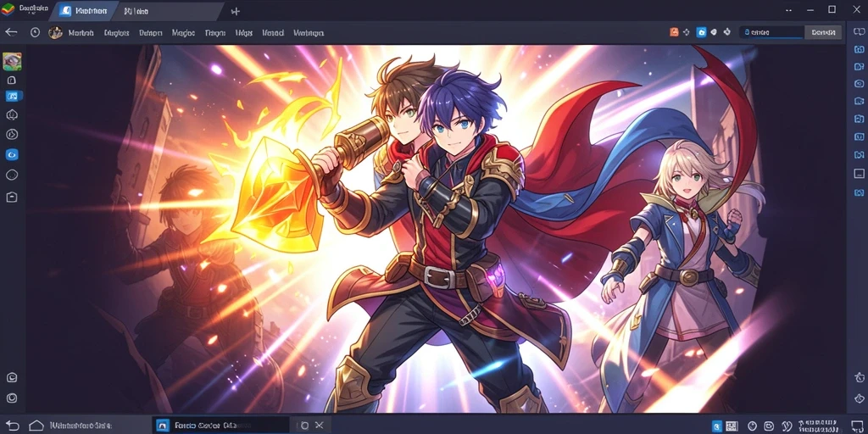Go home using the bottom bar house icon
The image size is (868, 434).
click(36, 426)
